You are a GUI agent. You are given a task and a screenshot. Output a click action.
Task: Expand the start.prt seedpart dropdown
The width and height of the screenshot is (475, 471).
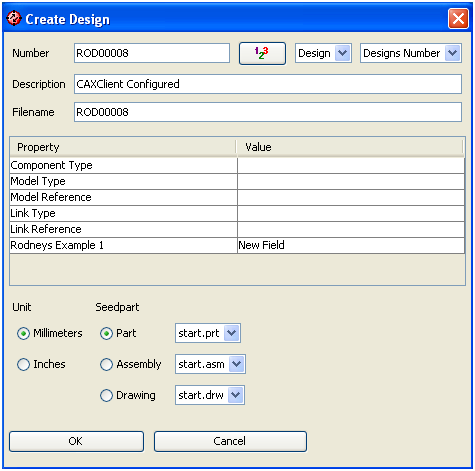(208, 333)
